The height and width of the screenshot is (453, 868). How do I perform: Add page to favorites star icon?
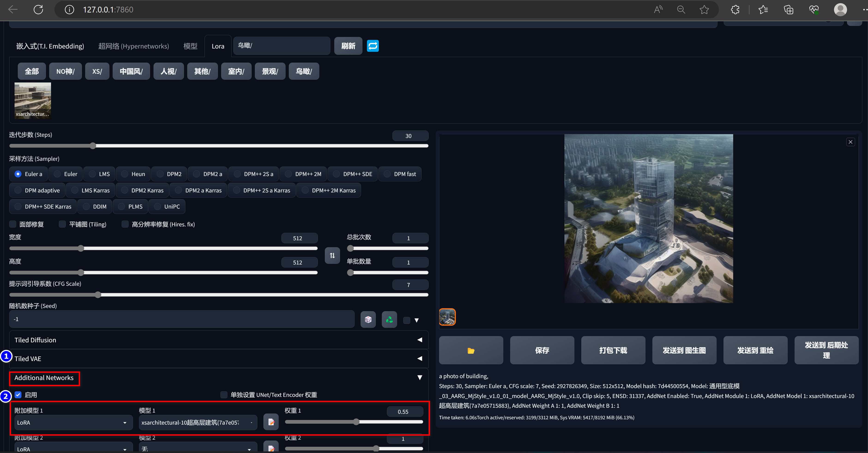pyautogui.click(x=704, y=9)
